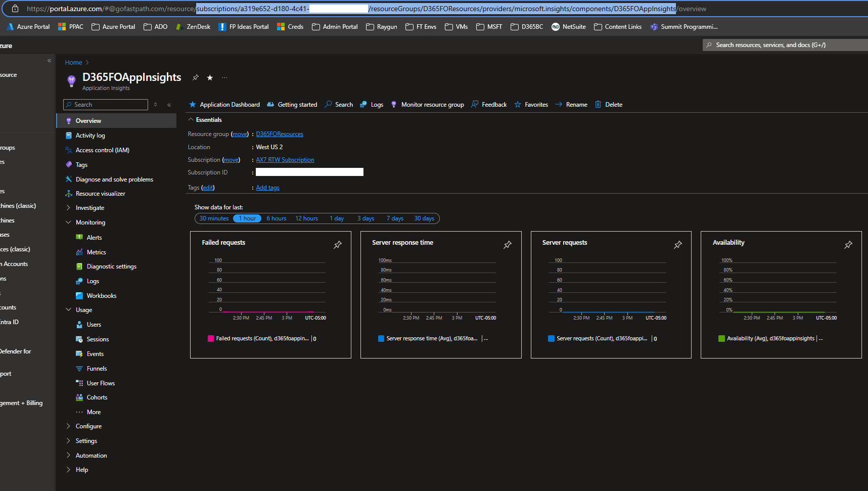Click the Search command in the top toolbar
Image resolution: width=868 pixels, height=491 pixels.
339,105
